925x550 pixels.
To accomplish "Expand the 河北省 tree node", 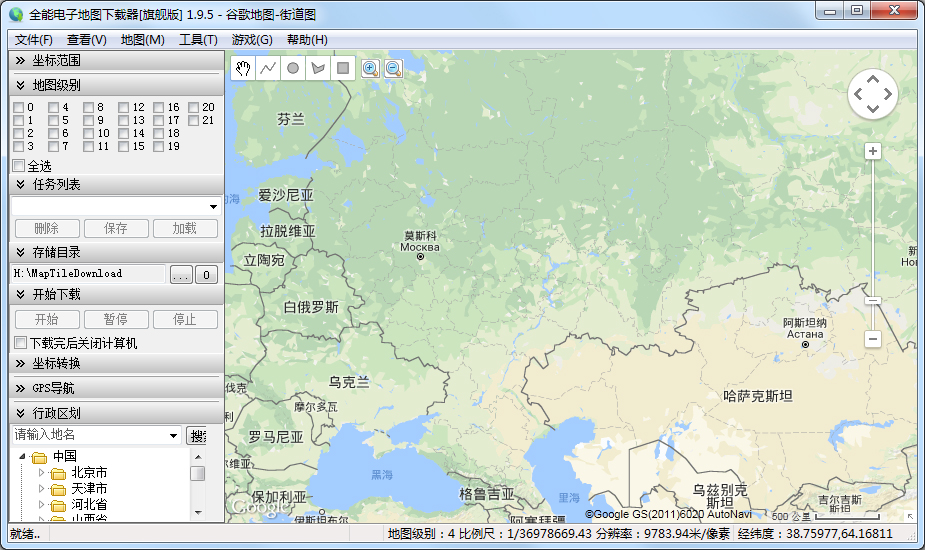I will 41,505.
